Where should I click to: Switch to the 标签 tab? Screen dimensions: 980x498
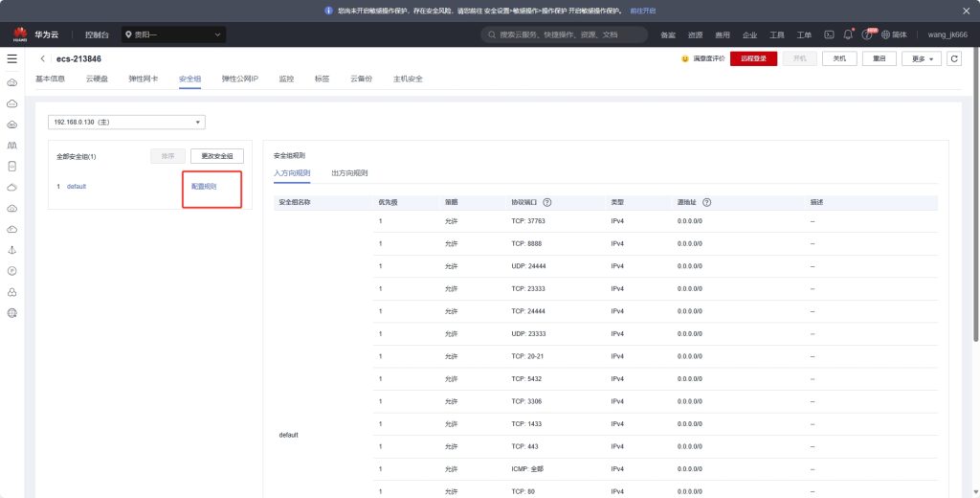pyautogui.click(x=322, y=79)
